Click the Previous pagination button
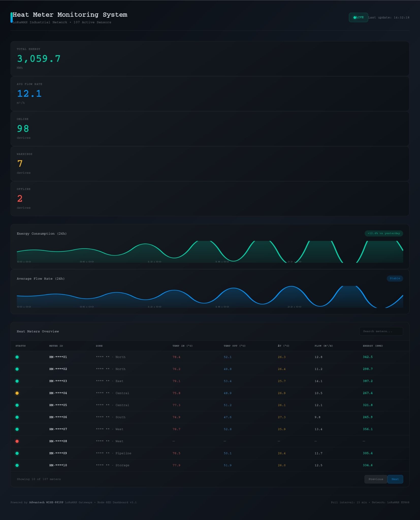The height and width of the screenshot is (520, 420). click(376, 479)
